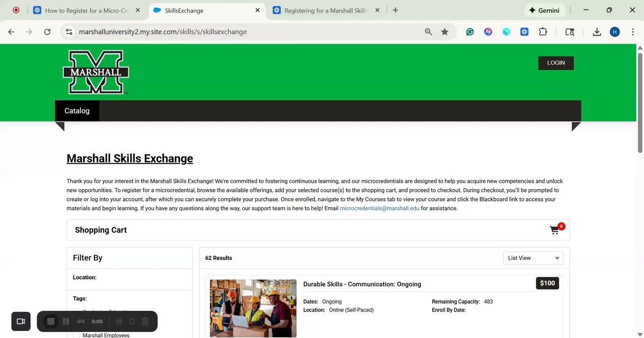Bookmark this page with the star
Screen dimensions: 644x338
click(x=445, y=32)
